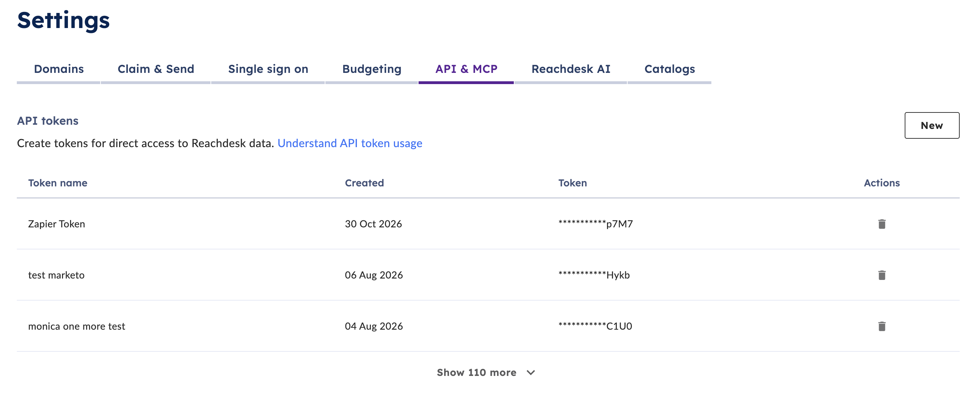Click the Actions column header
This screenshot has height=405, width=980.
pyautogui.click(x=882, y=183)
